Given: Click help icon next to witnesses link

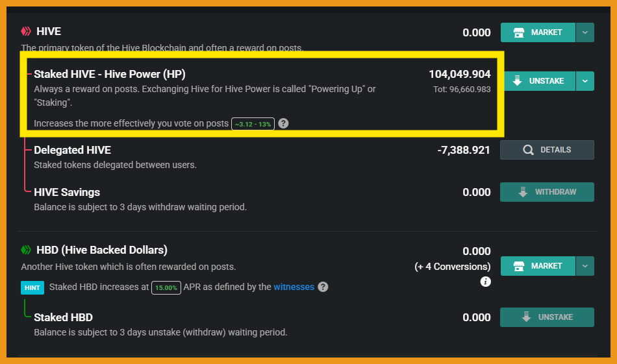Looking at the screenshot, I should [323, 287].
